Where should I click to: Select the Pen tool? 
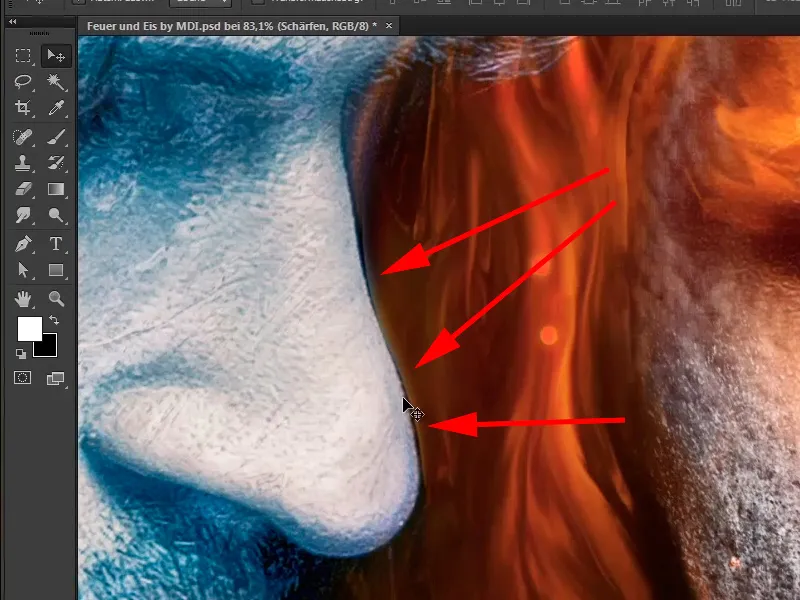[x=23, y=244]
